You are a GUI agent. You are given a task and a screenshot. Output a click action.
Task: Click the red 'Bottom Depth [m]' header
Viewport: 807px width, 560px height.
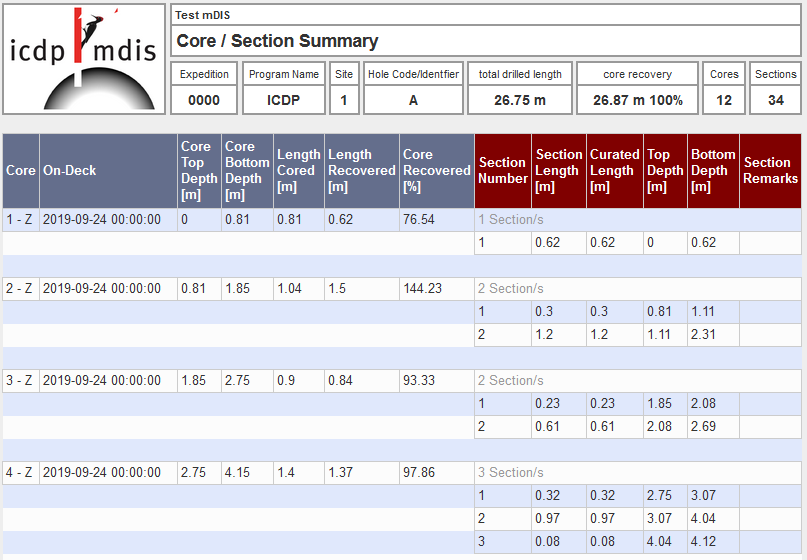coord(713,171)
